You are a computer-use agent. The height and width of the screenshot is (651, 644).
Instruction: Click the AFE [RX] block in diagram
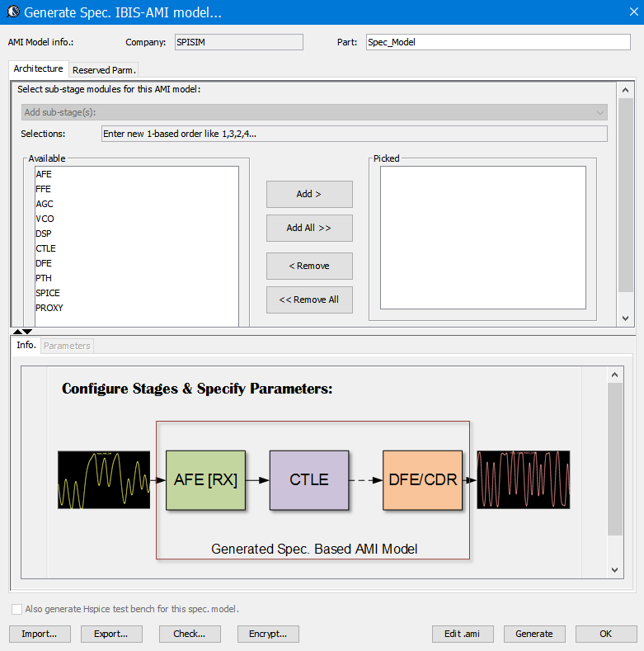pos(205,480)
